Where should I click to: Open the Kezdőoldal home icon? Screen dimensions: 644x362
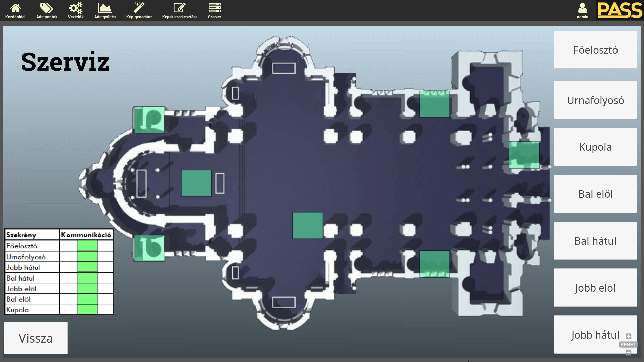coord(15,8)
